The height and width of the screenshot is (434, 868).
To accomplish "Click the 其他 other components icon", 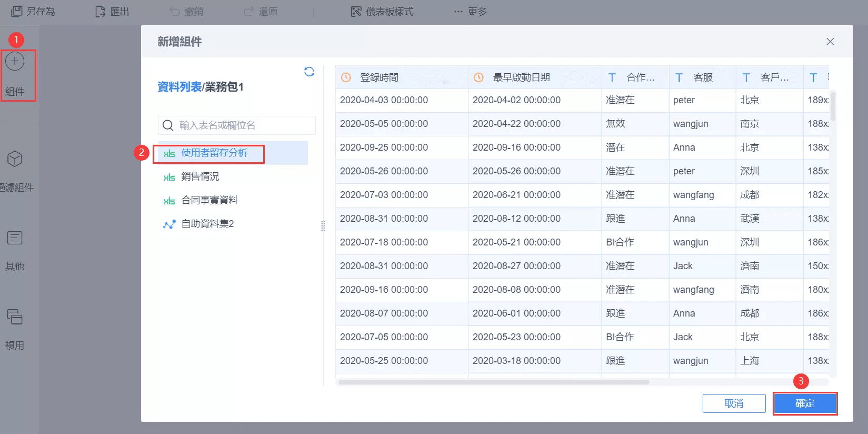I will [15, 238].
